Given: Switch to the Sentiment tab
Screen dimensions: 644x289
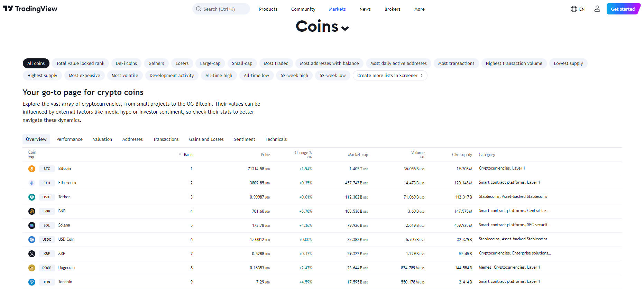Looking at the screenshot, I should (245, 139).
